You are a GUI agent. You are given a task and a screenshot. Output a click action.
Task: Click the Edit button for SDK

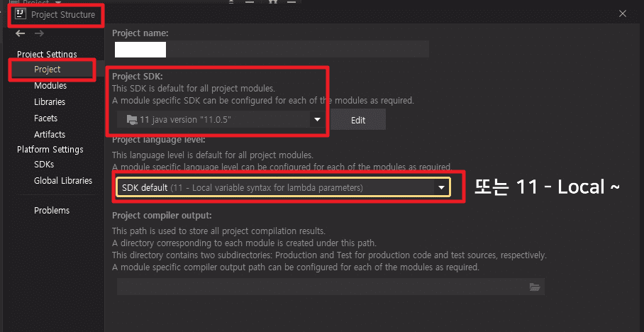tap(358, 120)
